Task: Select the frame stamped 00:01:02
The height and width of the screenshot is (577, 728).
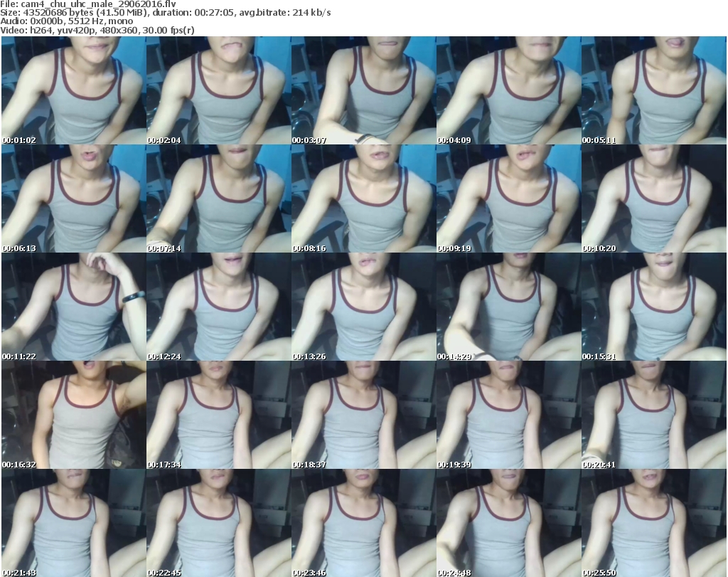Action: pos(74,90)
